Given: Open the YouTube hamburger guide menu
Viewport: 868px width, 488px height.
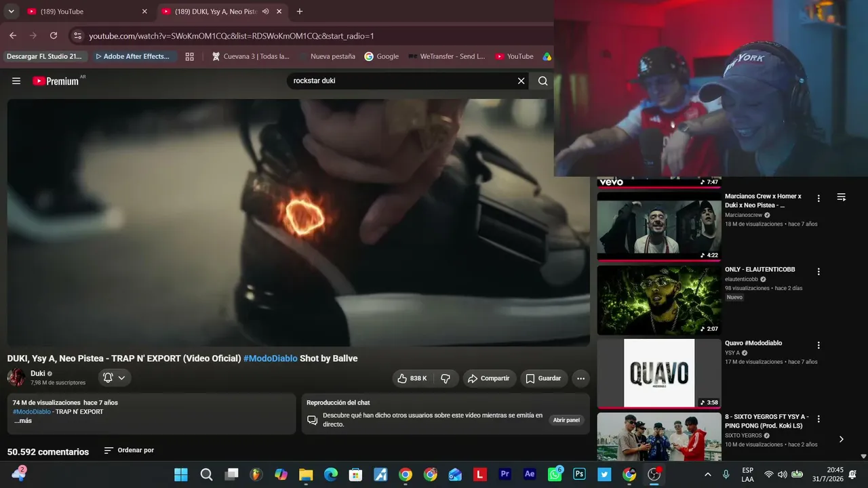Looking at the screenshot, I should click(16, 81).
